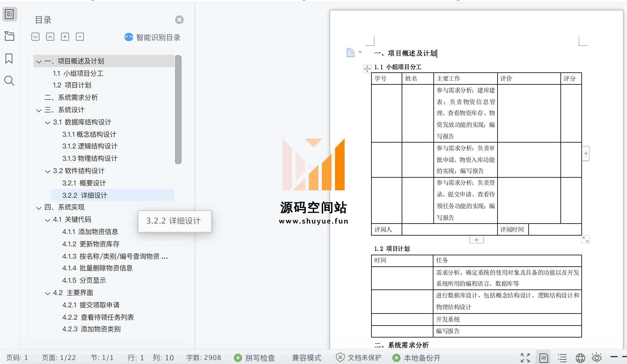Open 4.2.1 提交领取申请 outline entry
This screenshot has height=364, width=627.
point(91,305)
